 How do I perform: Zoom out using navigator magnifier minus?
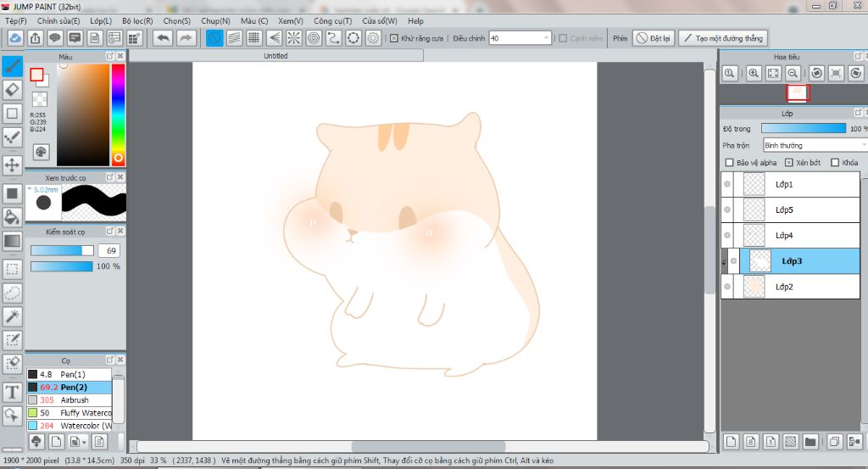click(x=793, y=73)
